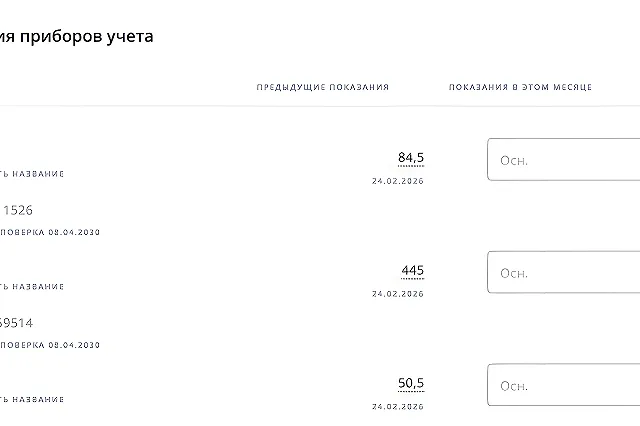640x426 pixels.
Task: Click the divider line below the column headers
Action: click(x=320, y=106)
